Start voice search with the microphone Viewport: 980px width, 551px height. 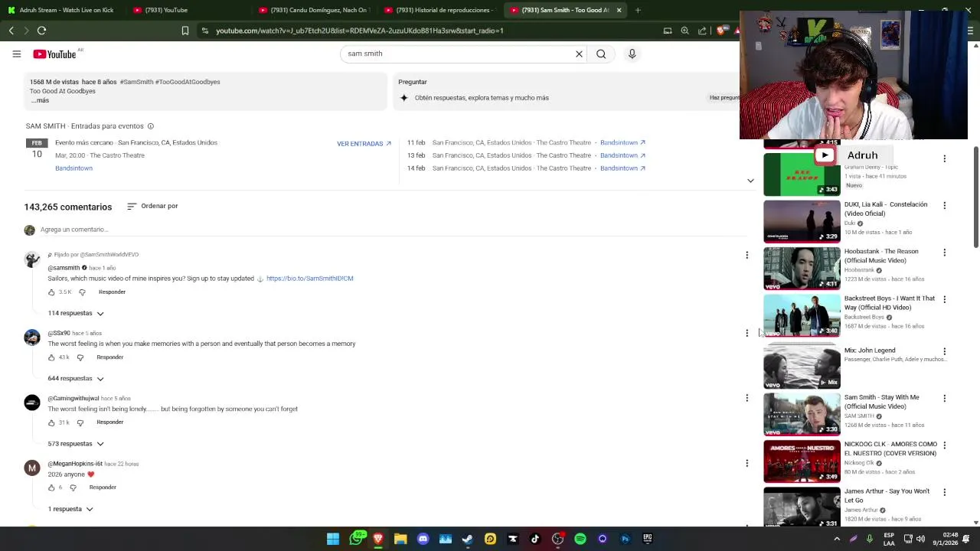point(632,54)
